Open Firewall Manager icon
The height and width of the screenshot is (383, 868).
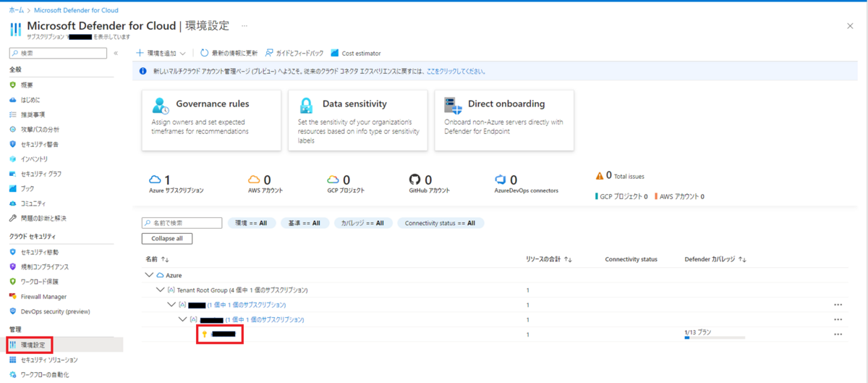[13, 296]
